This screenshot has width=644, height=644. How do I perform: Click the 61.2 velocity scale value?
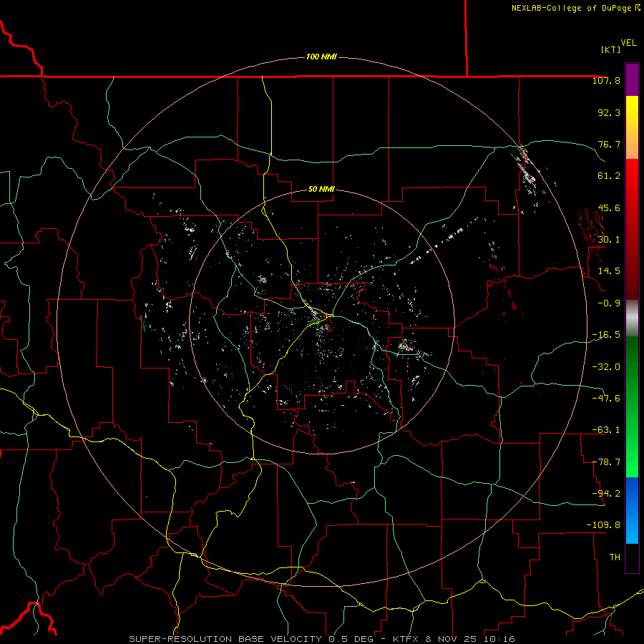point(609,176)
